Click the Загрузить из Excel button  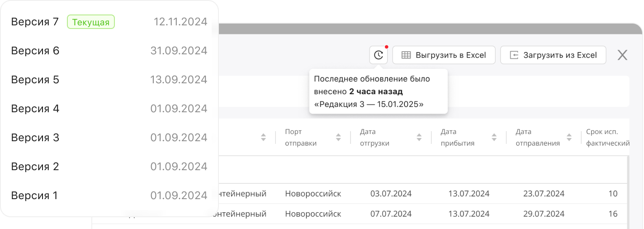pos(553,55)
